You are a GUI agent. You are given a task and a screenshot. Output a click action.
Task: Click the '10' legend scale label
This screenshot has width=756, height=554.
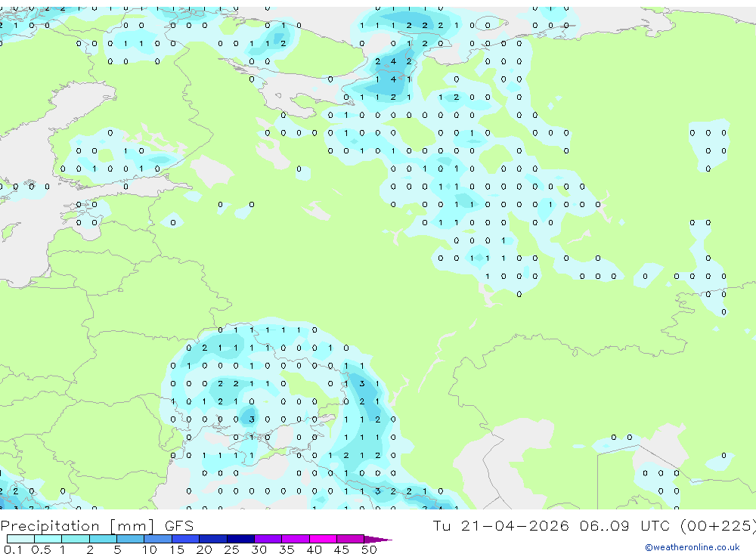point(150,549)
